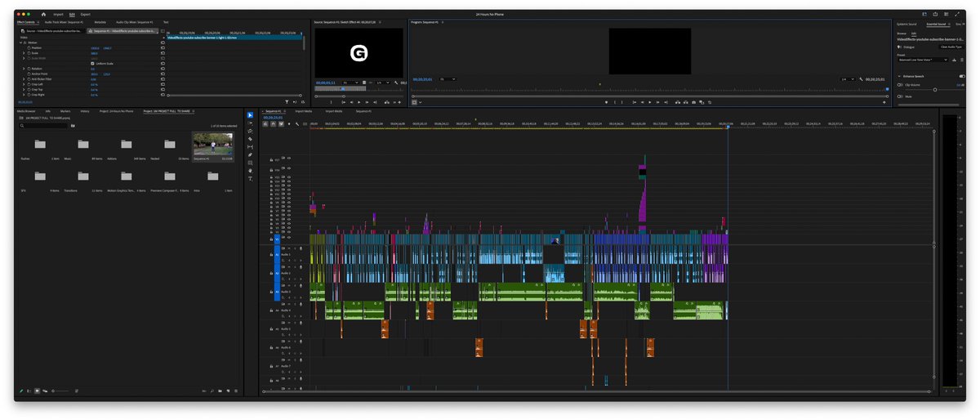
Task: Step forward one frame in Program Monitor
Action: pyautogui.click(x=657, y=102)
